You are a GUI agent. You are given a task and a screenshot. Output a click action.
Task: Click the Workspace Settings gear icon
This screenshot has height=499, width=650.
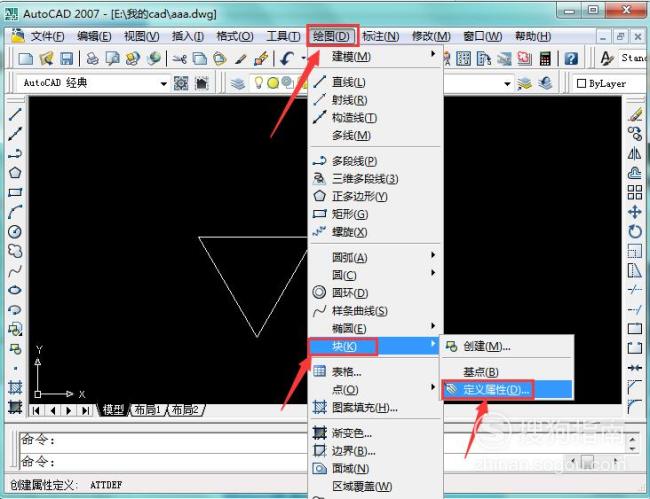(x=181, y=83)
